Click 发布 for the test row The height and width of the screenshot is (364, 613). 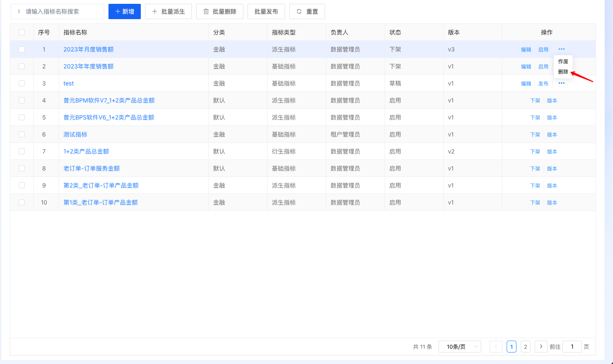pyautogui.click(x=543, y=84)
